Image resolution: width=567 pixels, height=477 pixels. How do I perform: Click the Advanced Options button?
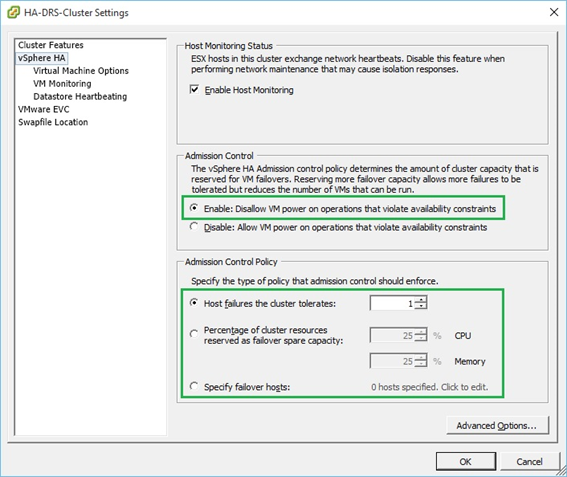tap(498, 425)
